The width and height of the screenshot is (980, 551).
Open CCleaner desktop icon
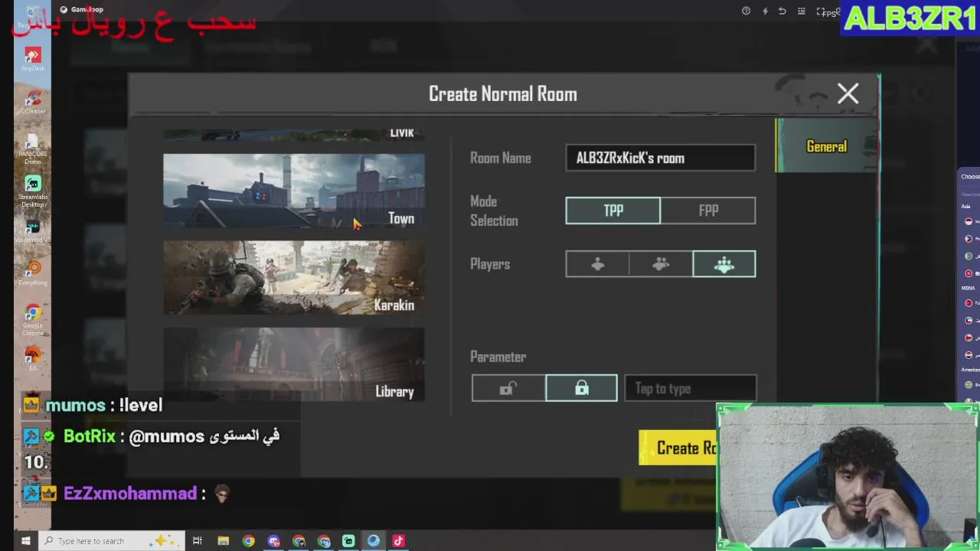[33, 102]
